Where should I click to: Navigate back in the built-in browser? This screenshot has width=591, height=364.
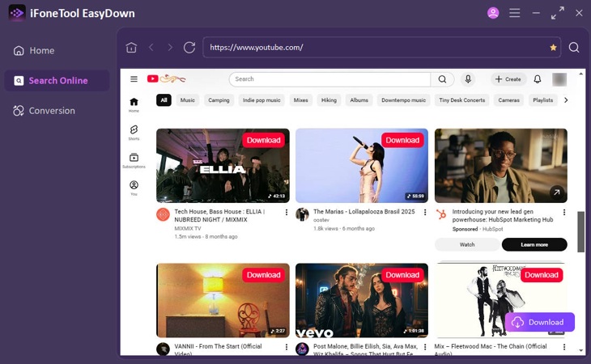(151, 48)
